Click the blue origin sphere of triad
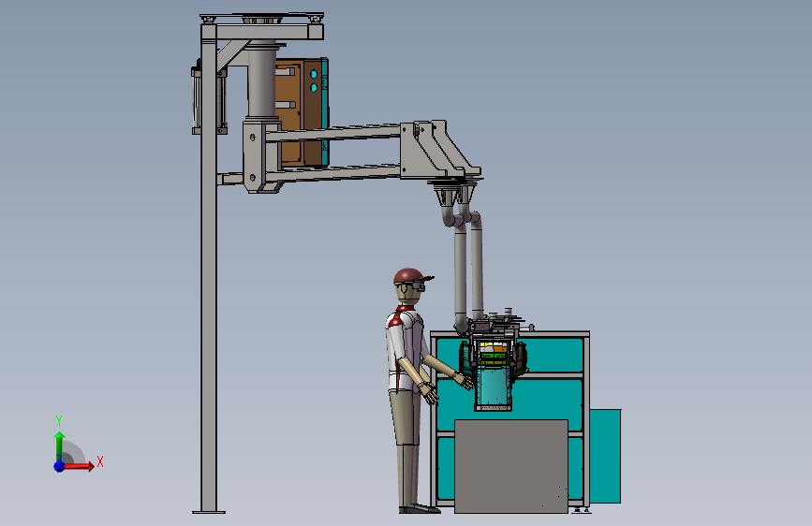 click(59, 466)
